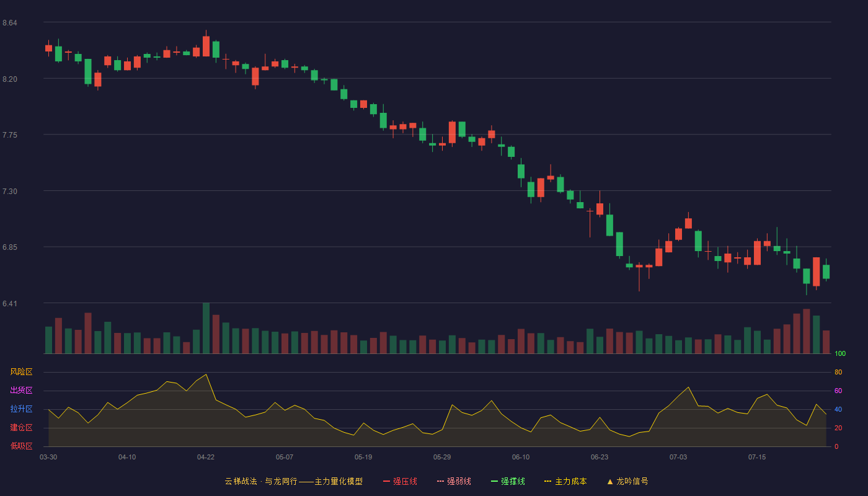Toggle the 强压线 legend series
868x496 pixels.
(x=400, y=481)
